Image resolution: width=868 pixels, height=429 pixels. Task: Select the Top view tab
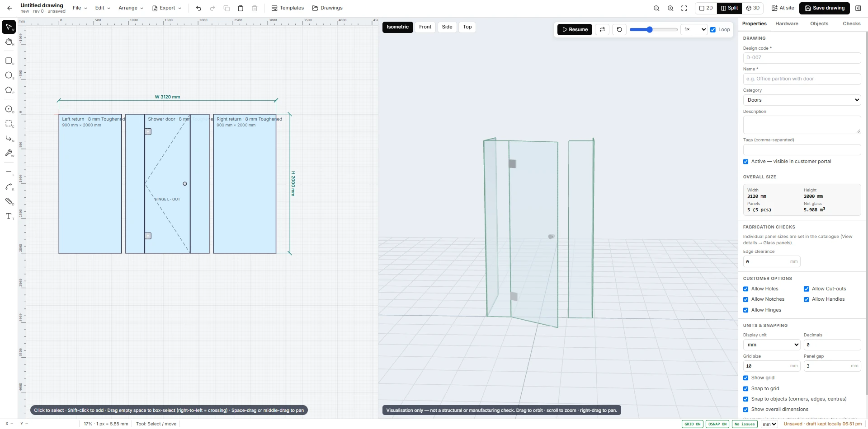coord(467,27)
